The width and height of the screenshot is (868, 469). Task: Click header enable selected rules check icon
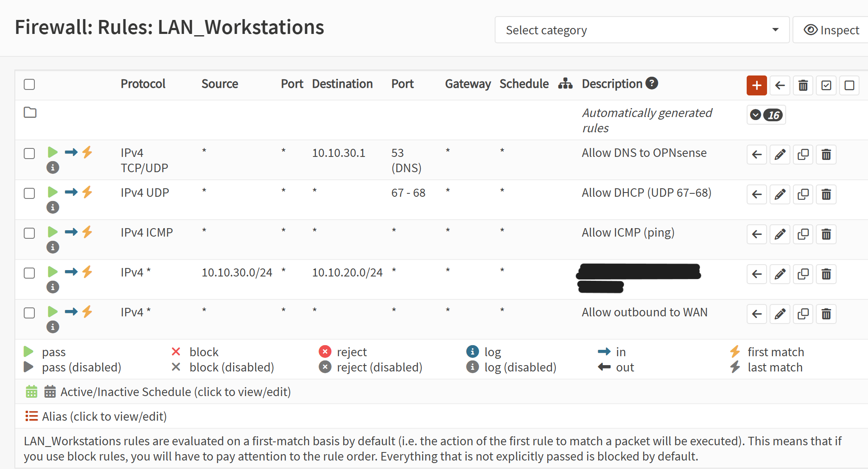pos(826,86)
